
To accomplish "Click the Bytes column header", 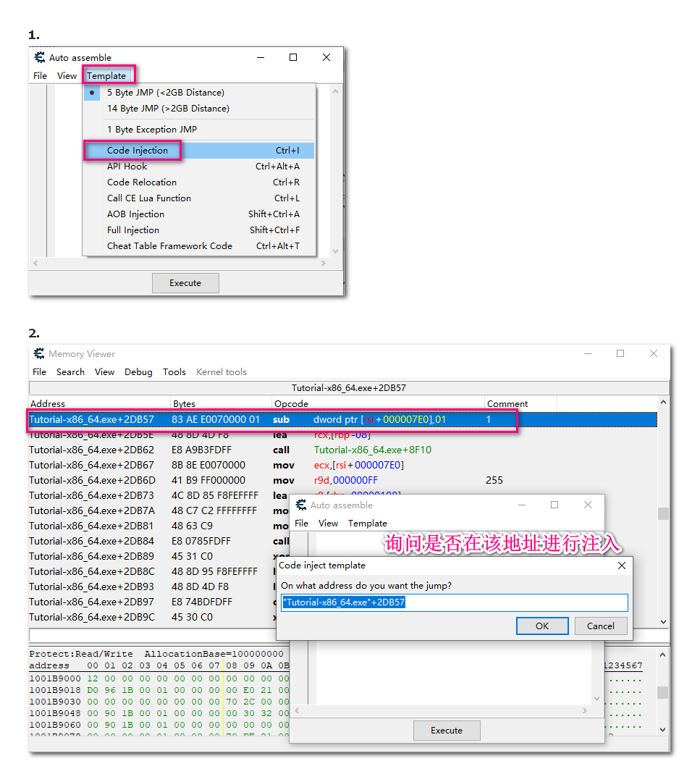I will click(222, 403).
